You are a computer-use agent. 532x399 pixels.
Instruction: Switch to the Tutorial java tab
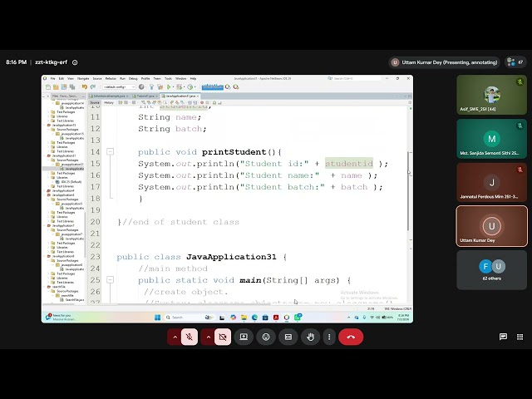[145, 96]
